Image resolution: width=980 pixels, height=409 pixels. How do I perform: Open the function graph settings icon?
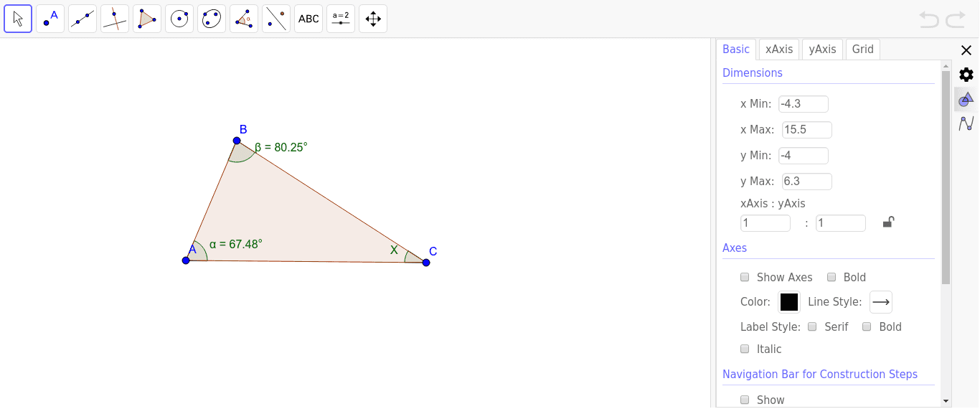(x=966, y=123)
